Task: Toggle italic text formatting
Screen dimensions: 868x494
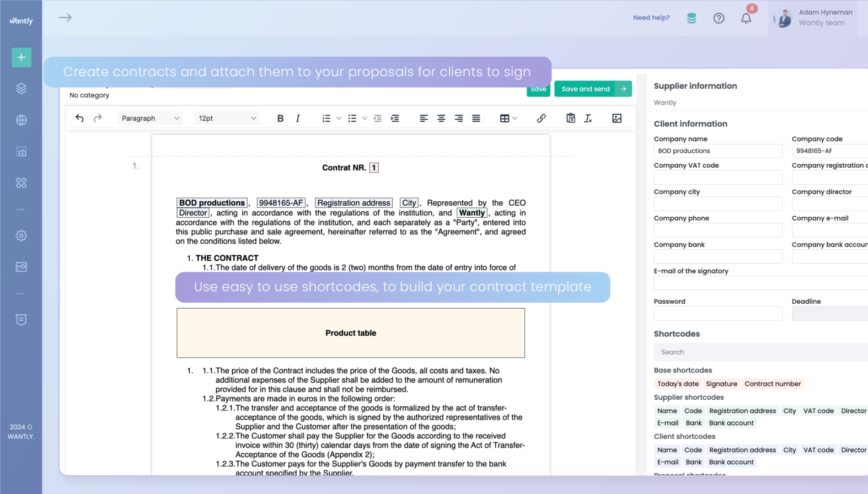Action: [x=298, y=119]
